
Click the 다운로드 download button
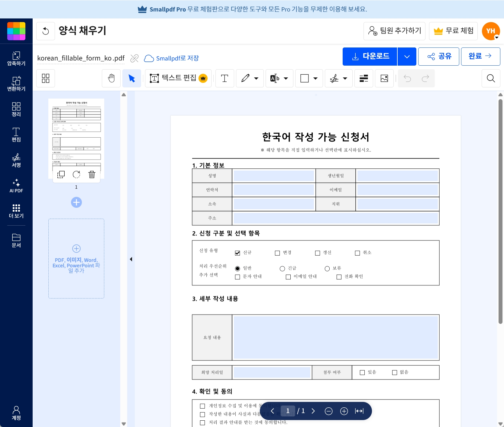[x=370, y=57]
